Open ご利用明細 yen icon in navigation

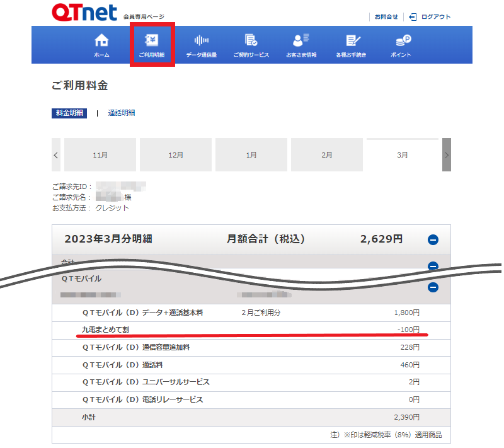pos(152,40)
